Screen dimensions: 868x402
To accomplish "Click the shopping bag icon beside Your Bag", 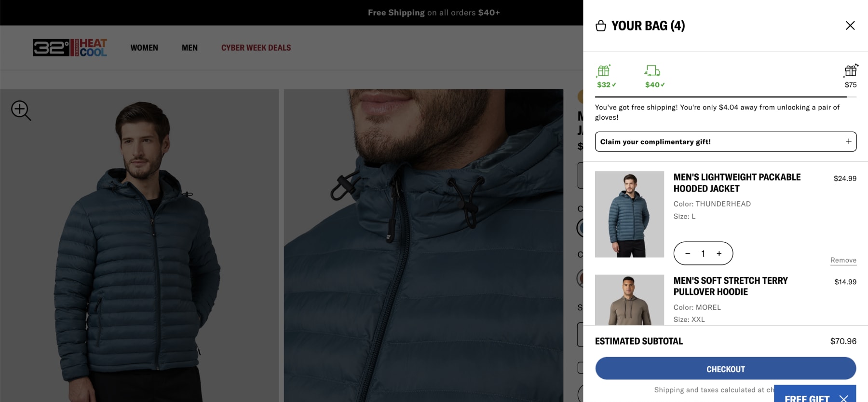I will (x=600, y=26).
